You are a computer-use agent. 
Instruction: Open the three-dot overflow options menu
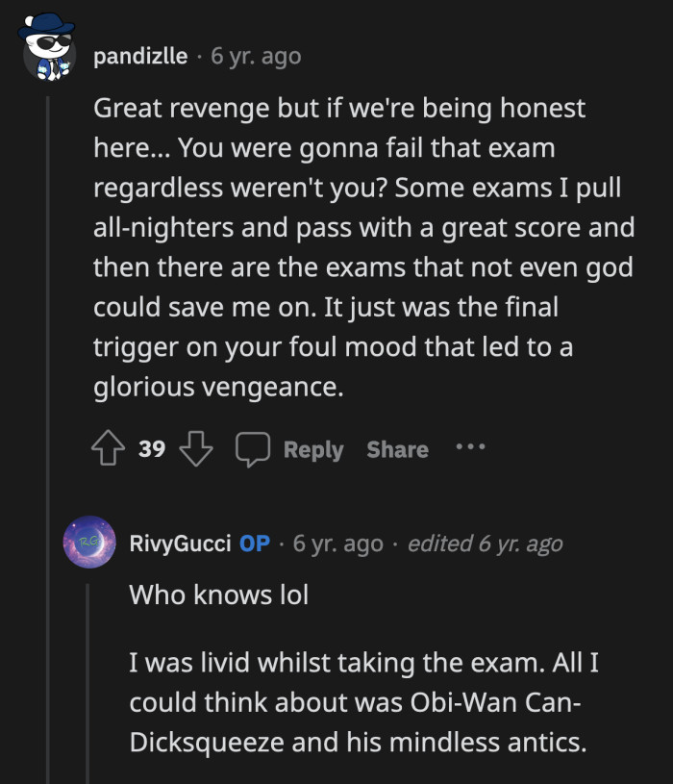(x=470, y=448)
